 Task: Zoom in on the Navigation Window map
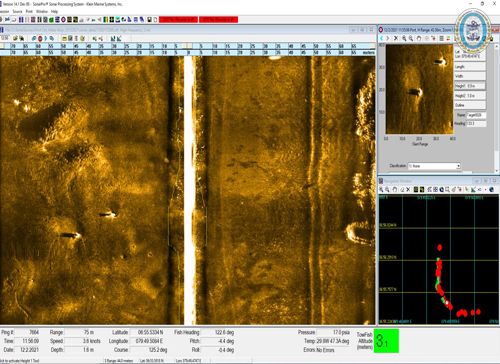click(381, 189)
